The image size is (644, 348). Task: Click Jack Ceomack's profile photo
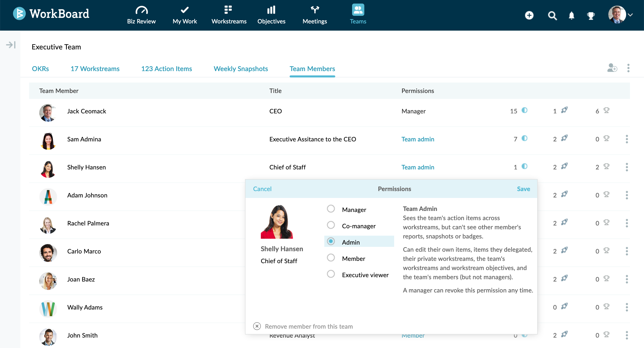click(x=48, y=113)
